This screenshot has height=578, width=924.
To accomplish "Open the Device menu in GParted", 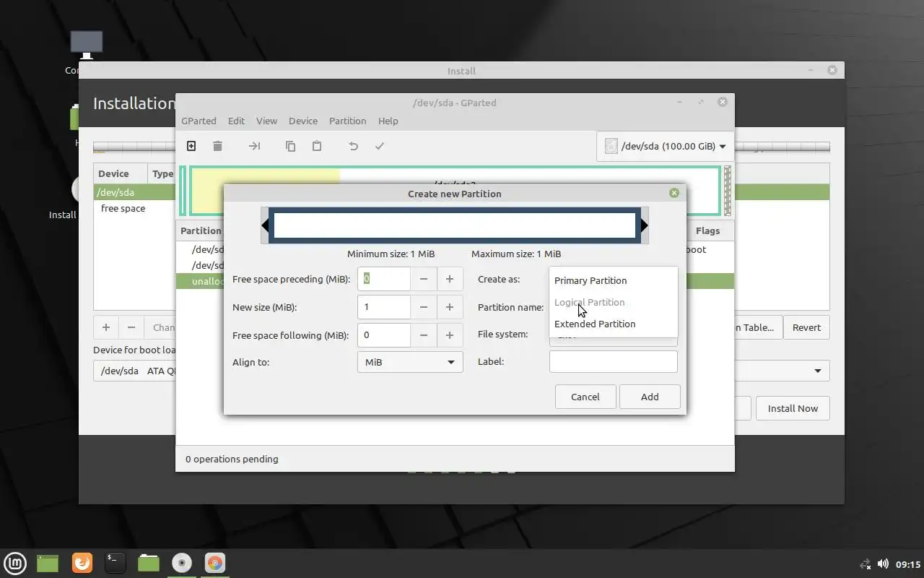I will click(303, 121).
